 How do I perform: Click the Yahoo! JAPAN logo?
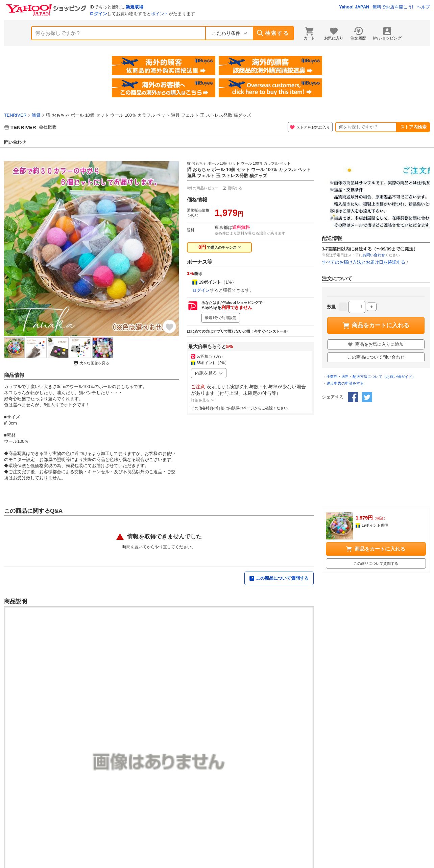[x=29, y=9]
